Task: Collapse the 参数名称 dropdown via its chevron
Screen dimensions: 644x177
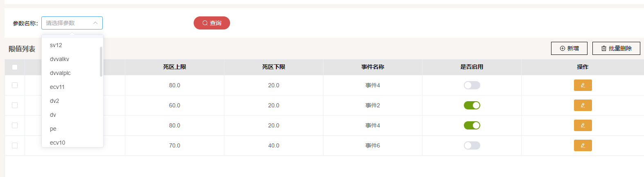Action: (x=95, y=23)
